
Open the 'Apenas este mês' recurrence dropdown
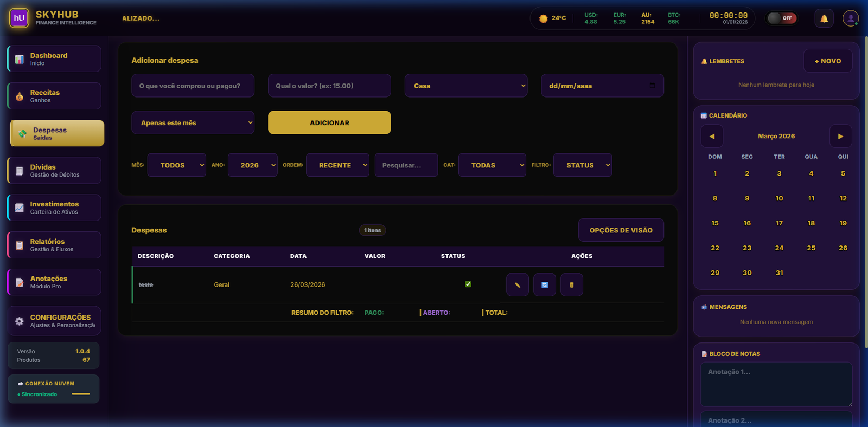(x=193, y=123)
